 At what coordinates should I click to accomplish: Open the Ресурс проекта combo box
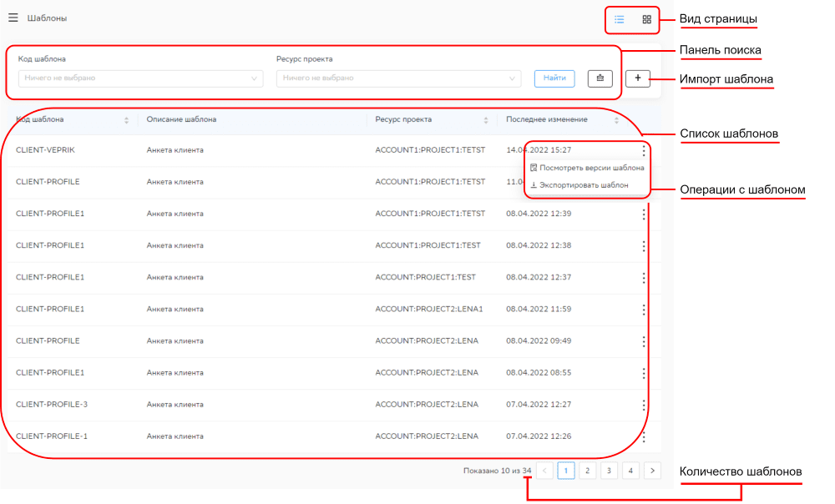[398, 78]
